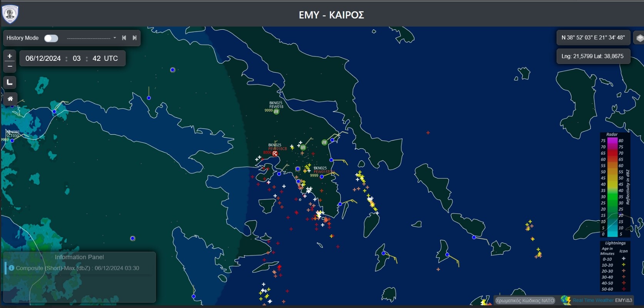Activate the ruler measurement tool
The width and height of the screenshot is (644, 308).
coord(10,82)
